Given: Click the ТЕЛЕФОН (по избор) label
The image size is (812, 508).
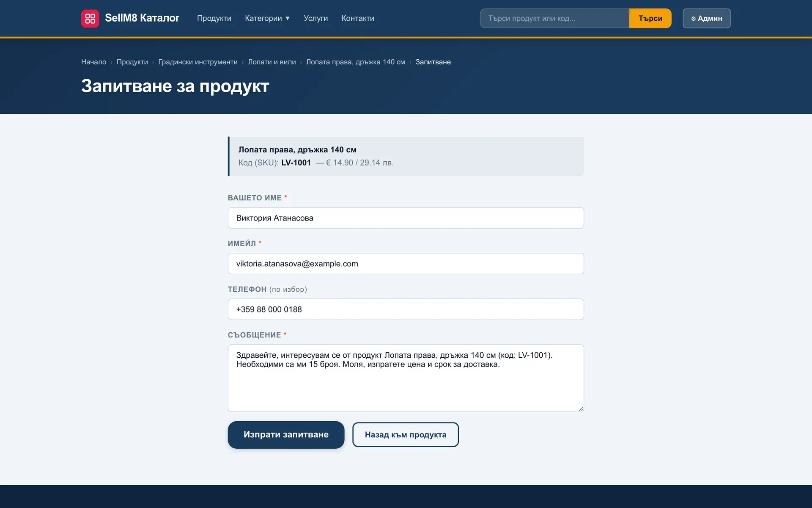Looking at the screenshot, I should [x=267, y=289].
